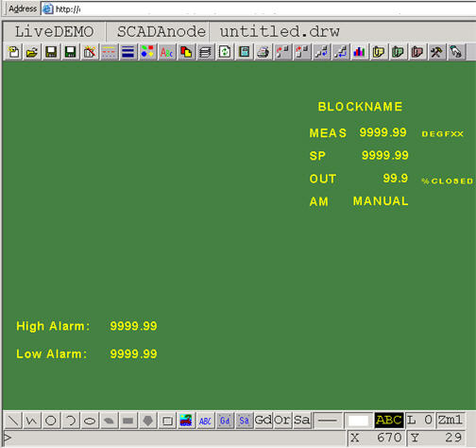Click the blue ABC text tool

tap(205, 421)
